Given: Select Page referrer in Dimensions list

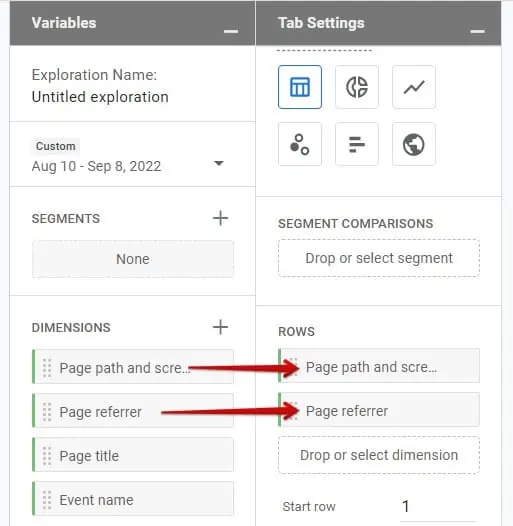Looking at the screenshot, I should pos(133,411).
